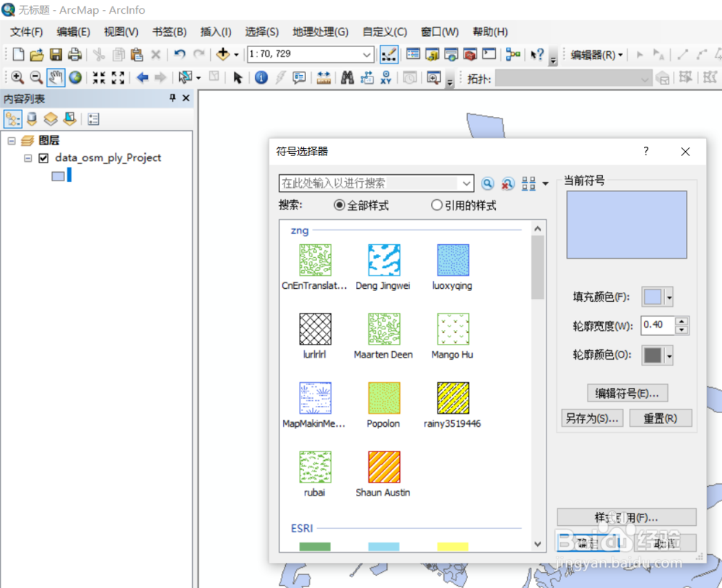This screenshot has height=588, width=722.
Task: Open the 填充颜色 color dropdown arrow
Action: coord(669,297)
